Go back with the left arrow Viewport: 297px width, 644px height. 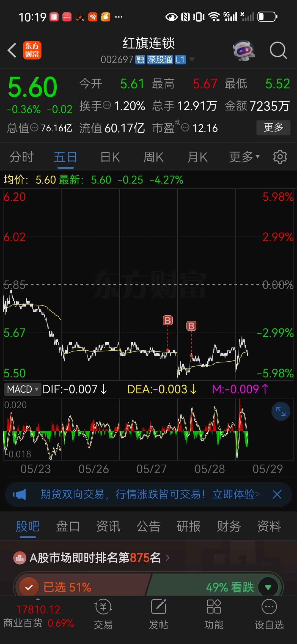(12, 50)
